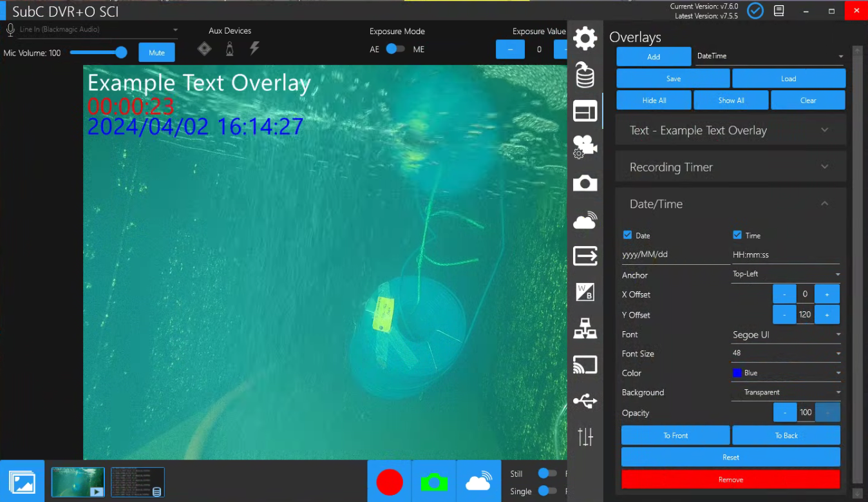
Task: Adjust the Mic Volume slider
Action: (98, 53)
